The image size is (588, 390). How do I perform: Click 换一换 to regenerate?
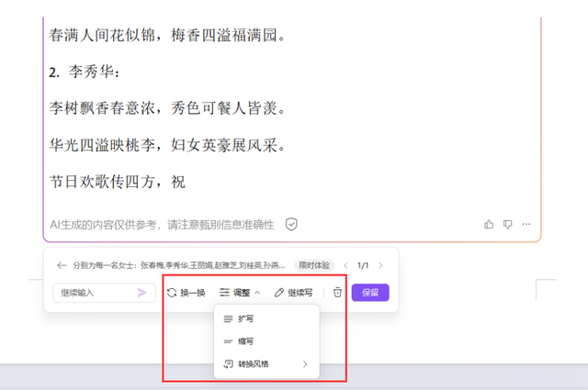pos(186,293)
